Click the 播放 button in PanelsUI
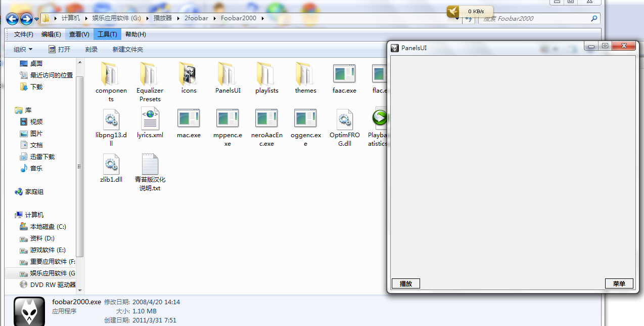644x326 pixels. pyautogui.click(x=406, y=283)
